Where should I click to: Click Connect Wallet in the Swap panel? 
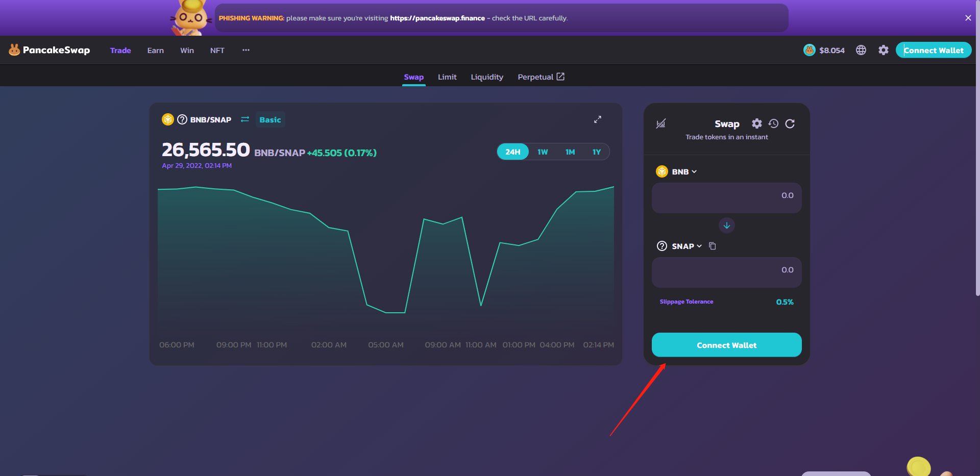[x=727, y=345]
